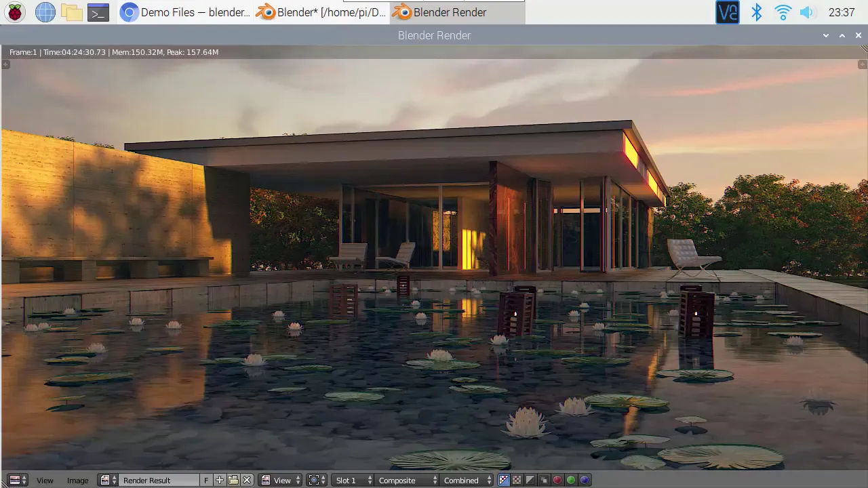Click the 23:37 clock
Image resolution: width=868 pixels, height=488 pixels.
click(842, 12)
